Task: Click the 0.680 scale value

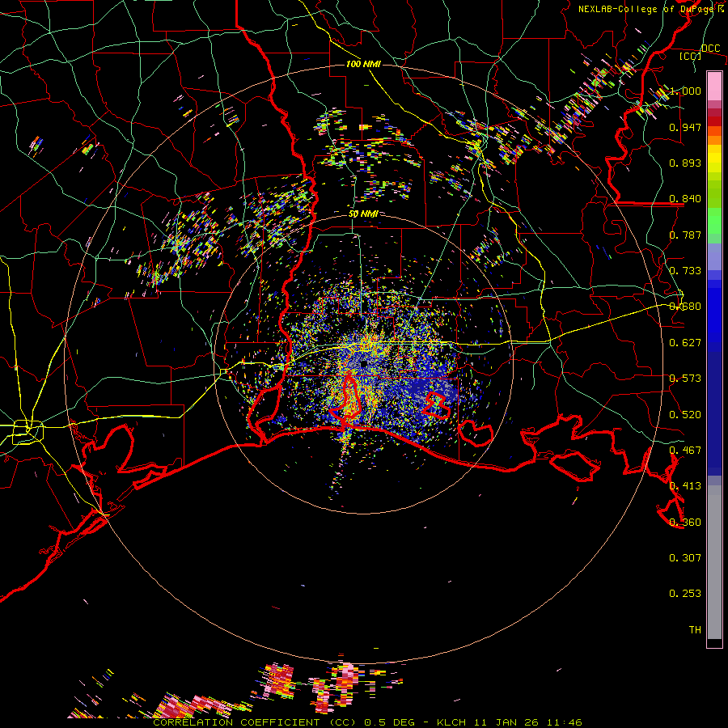Action: pos(685,307)
